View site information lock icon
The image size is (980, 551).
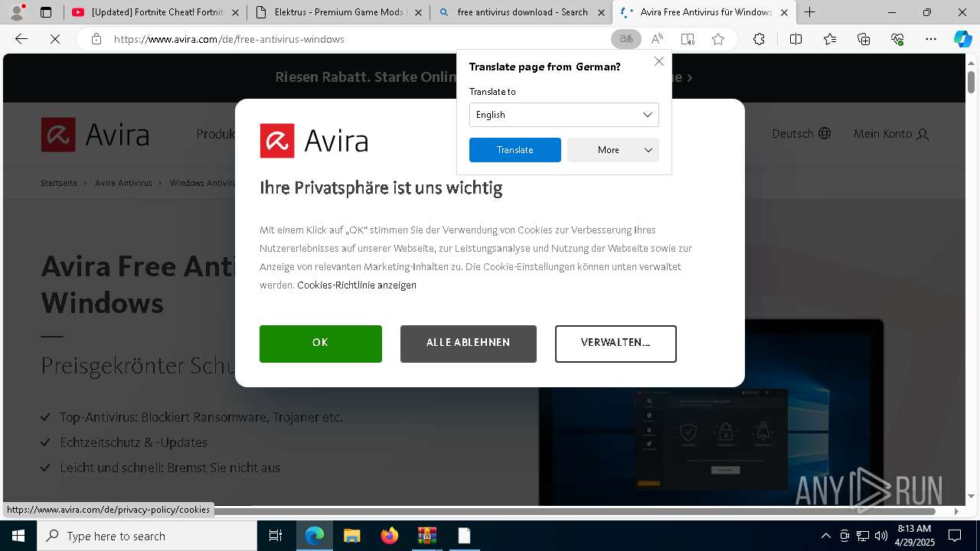pos(96,39)
